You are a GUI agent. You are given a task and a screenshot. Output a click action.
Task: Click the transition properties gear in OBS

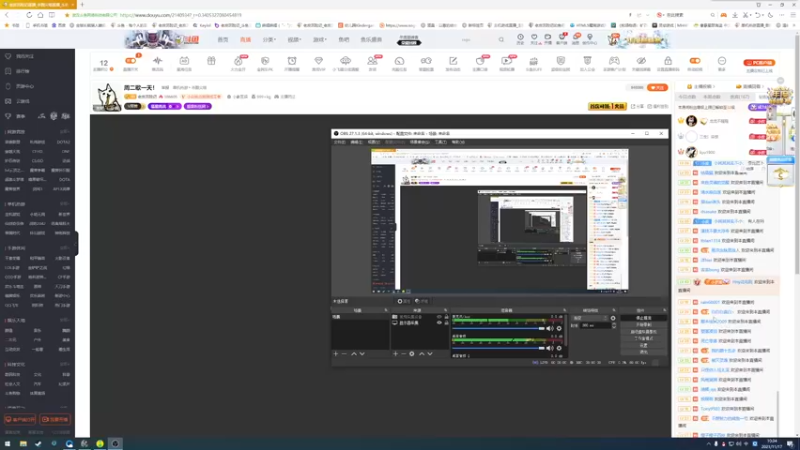(613, 318)
